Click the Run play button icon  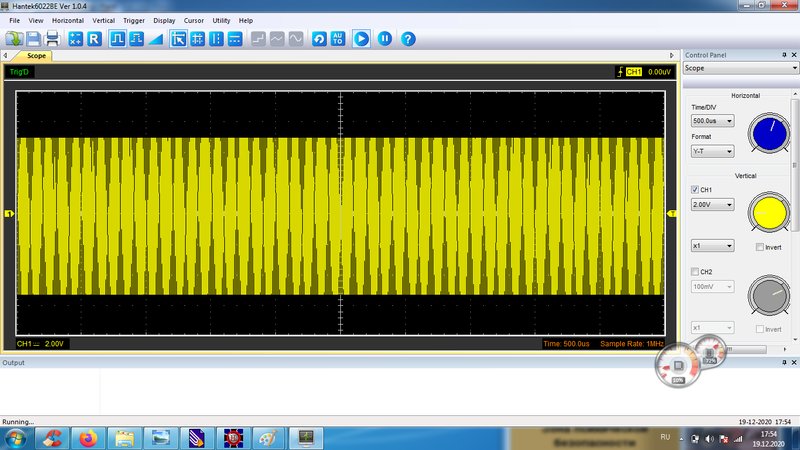(x=361, y=39)
